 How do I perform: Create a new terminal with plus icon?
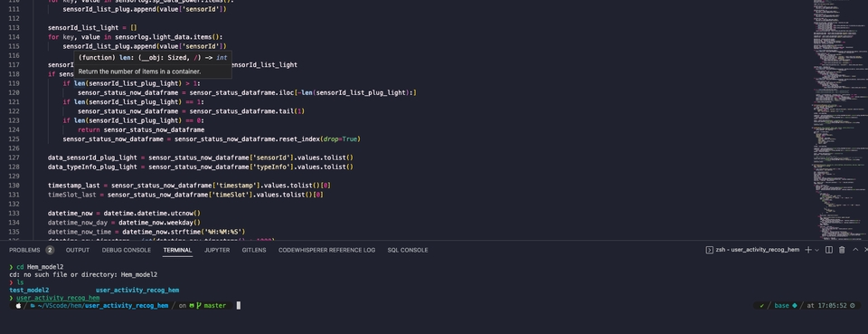[x=807, y=250]
